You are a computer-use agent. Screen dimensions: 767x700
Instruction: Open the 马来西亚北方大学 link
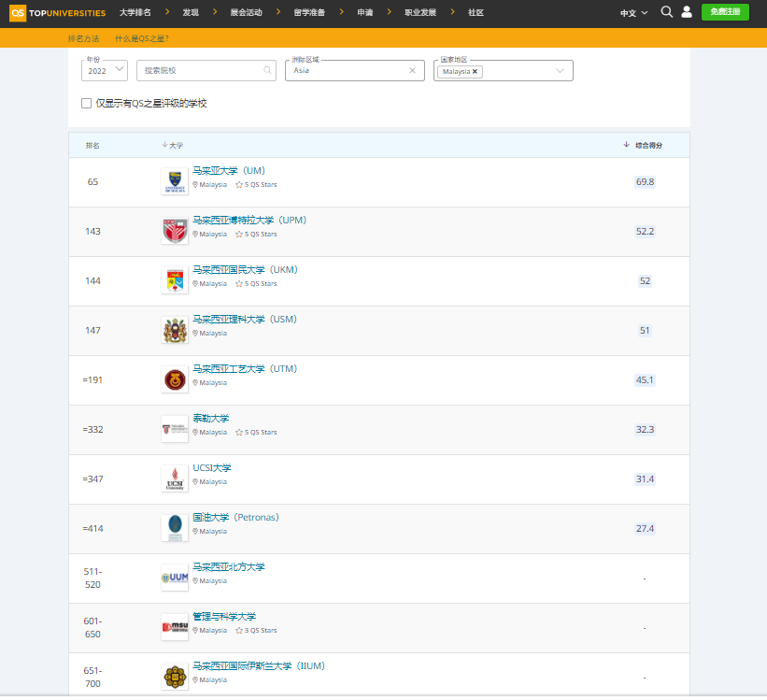[229, 567]
